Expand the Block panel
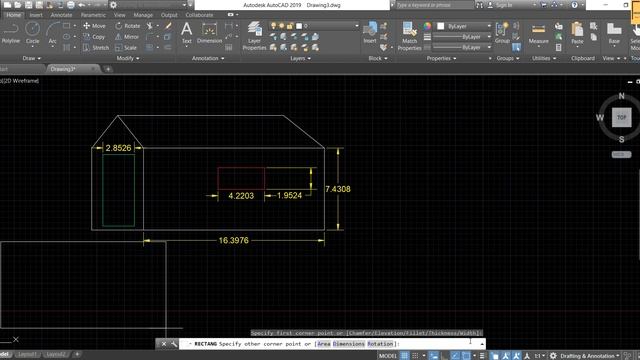The width and height of the screenshot is (640, 360). click(378, 58)
